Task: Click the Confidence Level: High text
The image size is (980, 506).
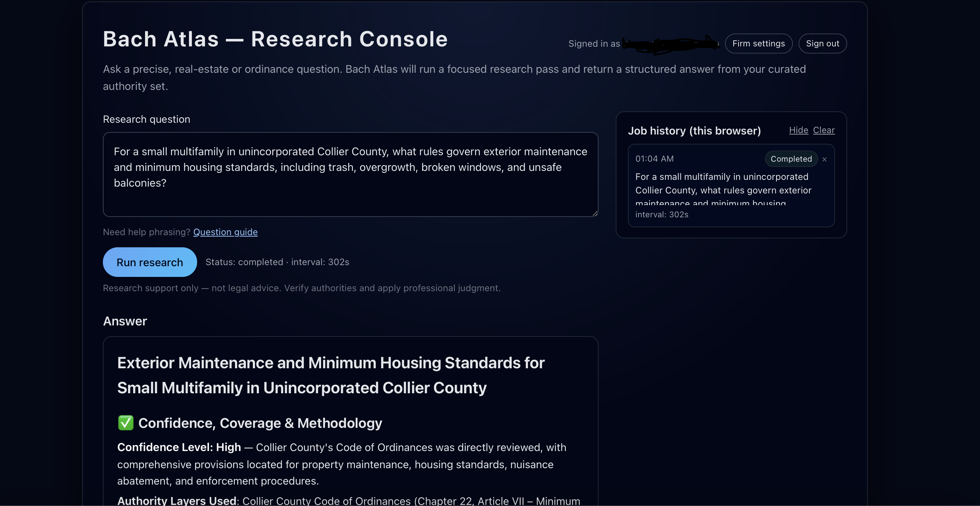Action: [179, 447]
